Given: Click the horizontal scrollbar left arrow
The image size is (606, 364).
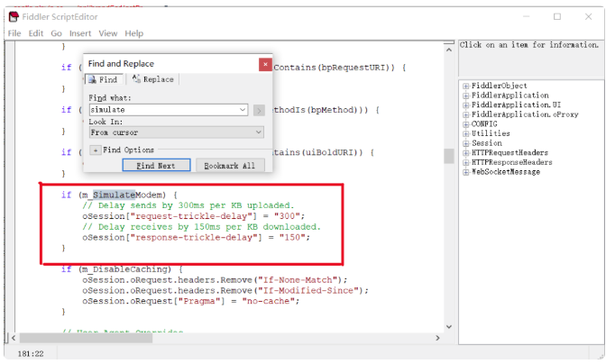Looking at the screenshot, I should [14, 338].
